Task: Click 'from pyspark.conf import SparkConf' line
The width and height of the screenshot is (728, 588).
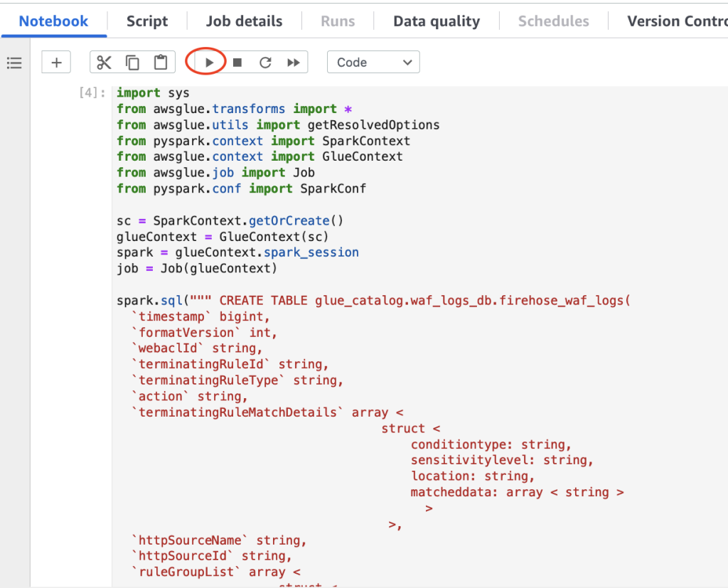Action: click(x=241, y=189)
